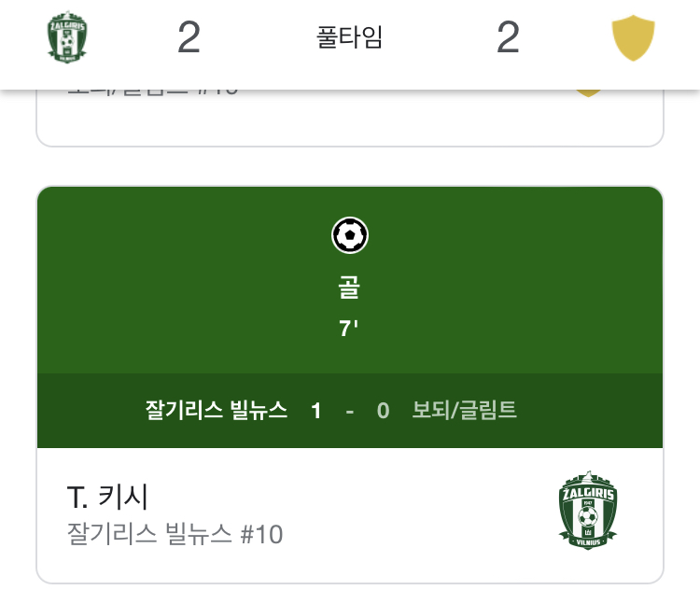Click the partially hidden event card above
This screenshot has width=700, height=590.
click(x=350, y=118)
